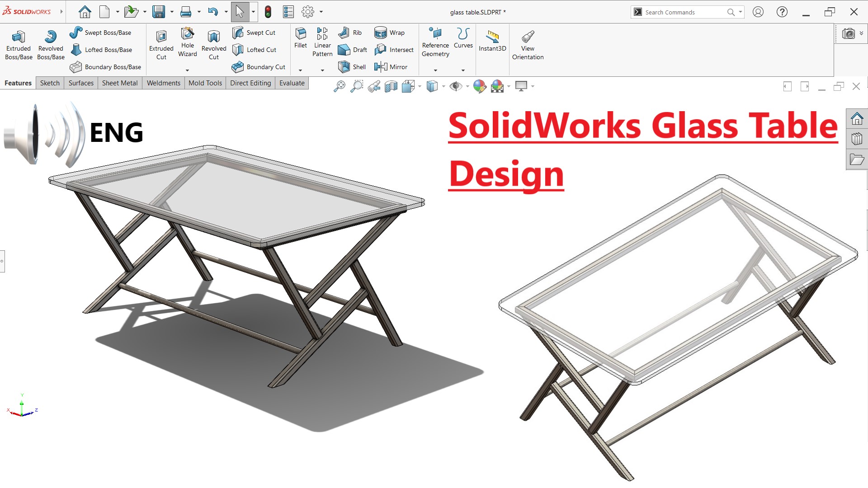
Task: Click the Save icon
Action: tap(159, 12)
